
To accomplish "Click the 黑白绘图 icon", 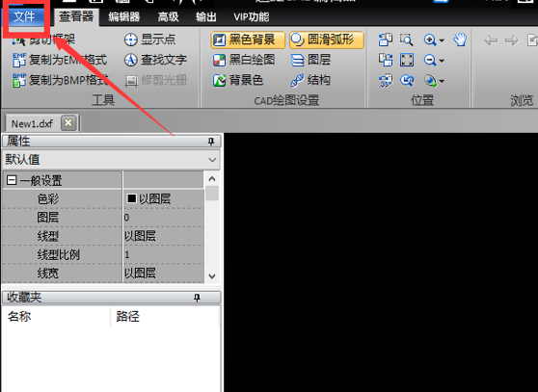I will click(219, 61).
